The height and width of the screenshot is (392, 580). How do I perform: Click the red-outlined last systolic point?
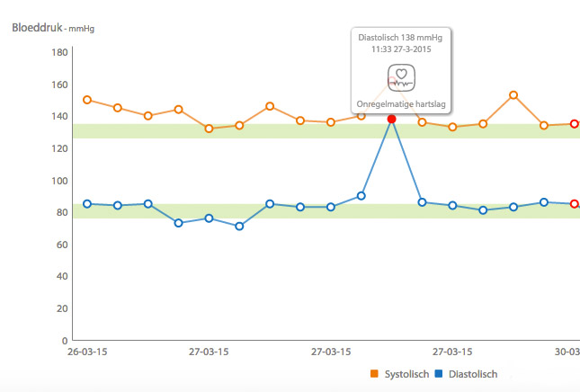click(x=574, y=124)
